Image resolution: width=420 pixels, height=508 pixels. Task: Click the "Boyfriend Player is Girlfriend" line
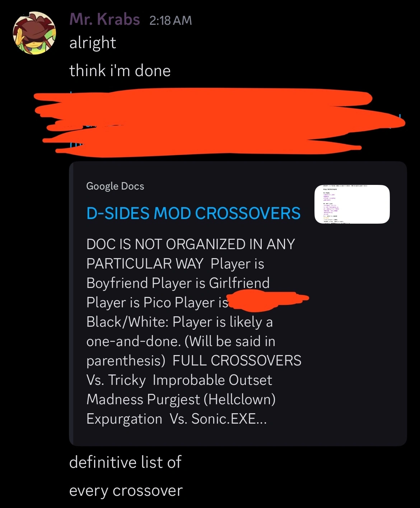(178, 283)
